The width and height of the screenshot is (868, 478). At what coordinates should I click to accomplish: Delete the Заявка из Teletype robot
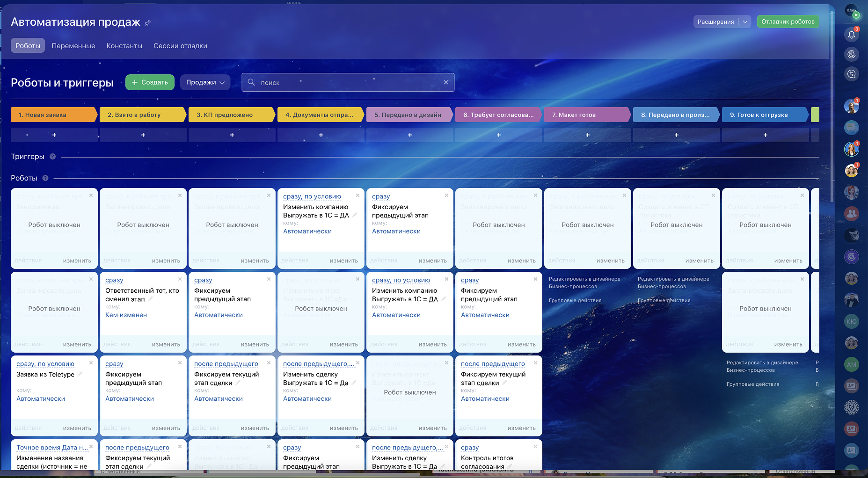91,362
